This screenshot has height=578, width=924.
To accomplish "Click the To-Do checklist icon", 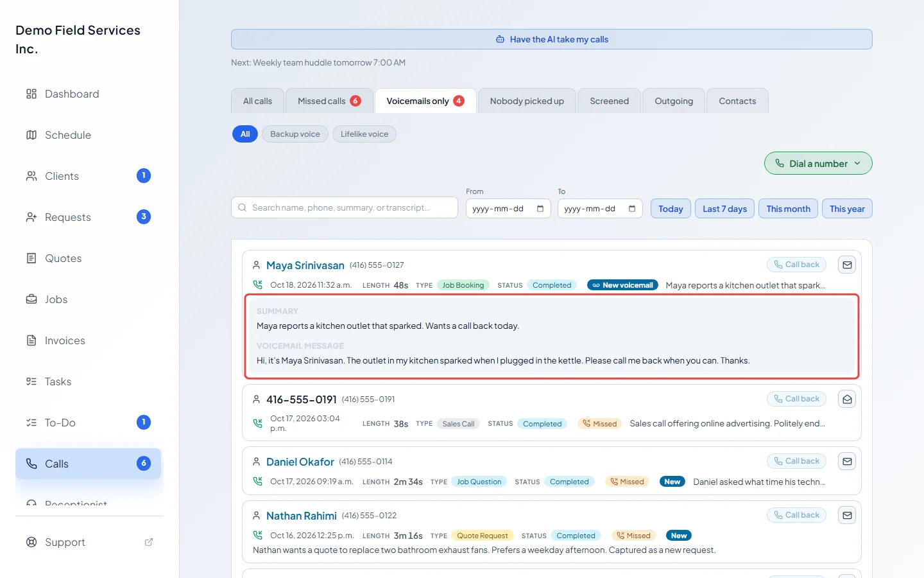I will (31, 423).
